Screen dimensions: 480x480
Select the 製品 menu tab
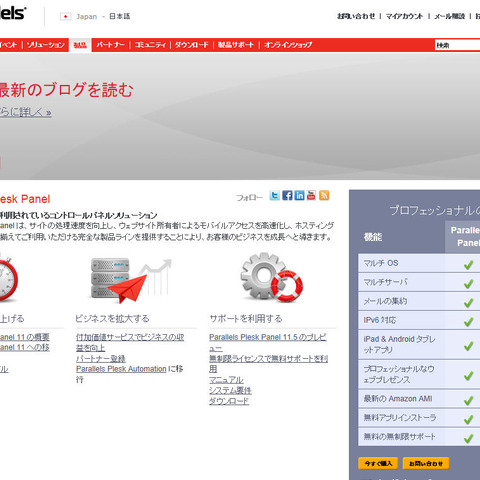point(80,45)
